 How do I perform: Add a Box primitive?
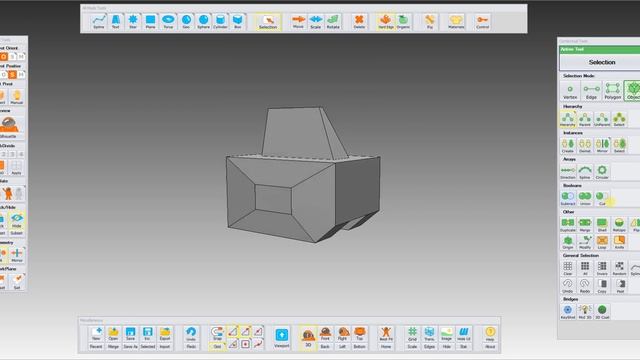click(238, 22)
